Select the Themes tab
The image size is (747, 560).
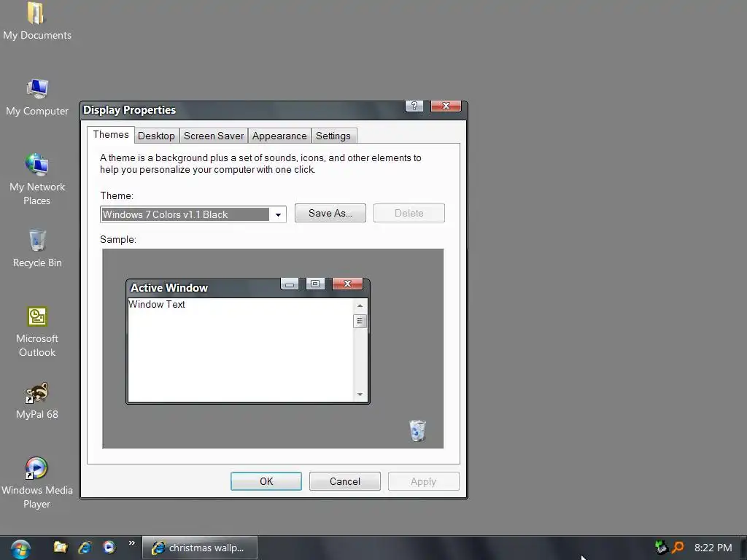tap(111, 135)
